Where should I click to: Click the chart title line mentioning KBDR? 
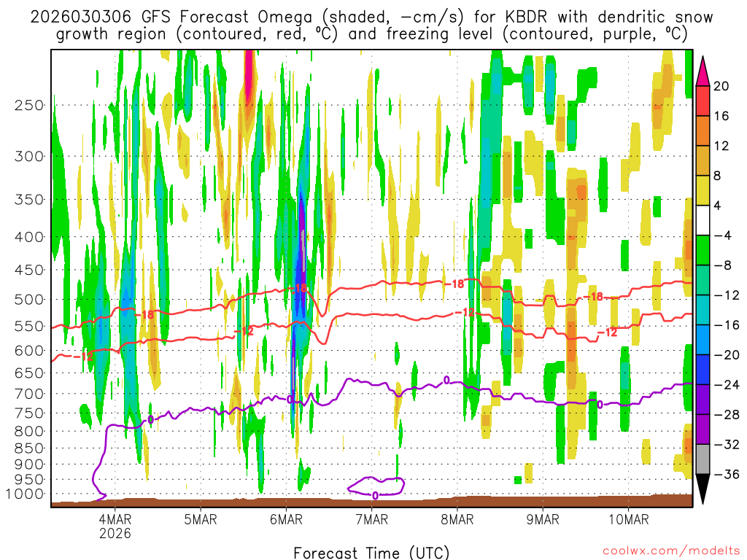point(371,17)
